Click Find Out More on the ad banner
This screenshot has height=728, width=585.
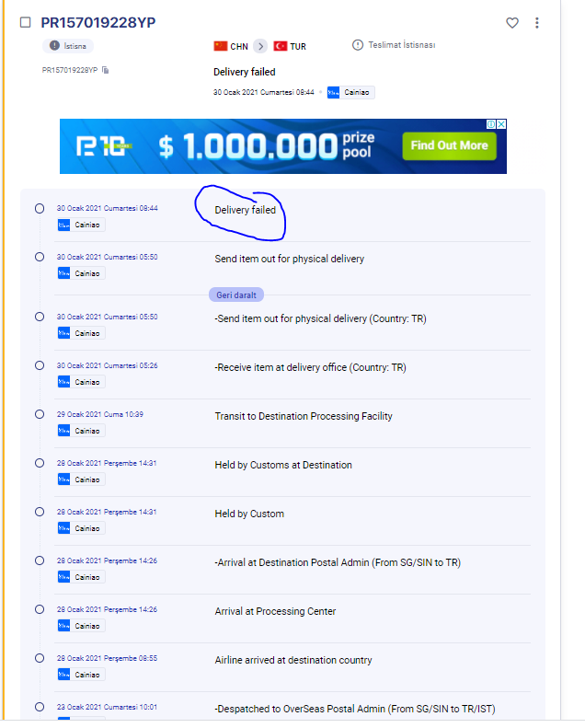(449, 145)
